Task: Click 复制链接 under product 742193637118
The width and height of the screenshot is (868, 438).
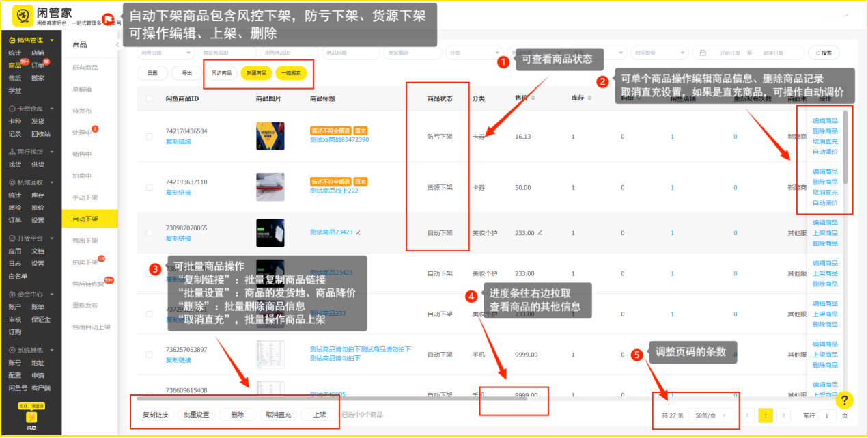Action: [x=178, y=192]
